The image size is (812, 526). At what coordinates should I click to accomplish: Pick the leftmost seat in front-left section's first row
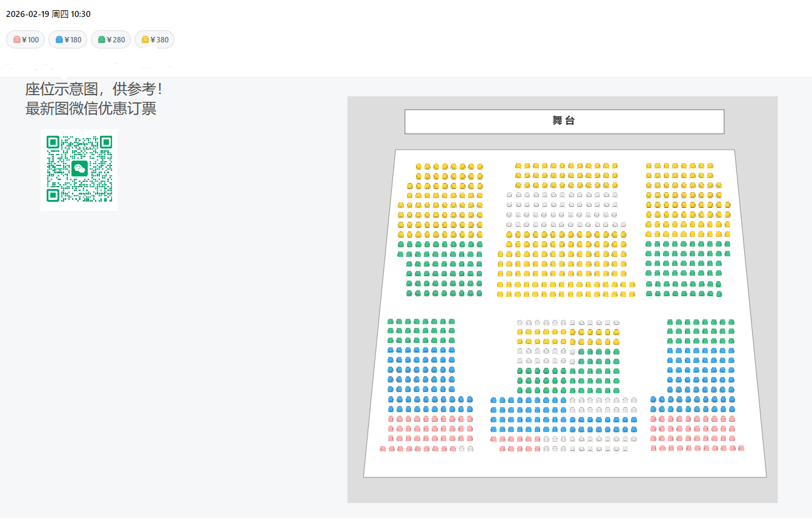418,166
